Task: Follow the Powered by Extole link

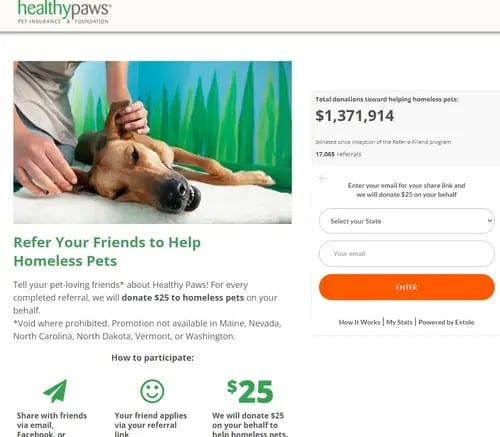Action: pos(446,322)
